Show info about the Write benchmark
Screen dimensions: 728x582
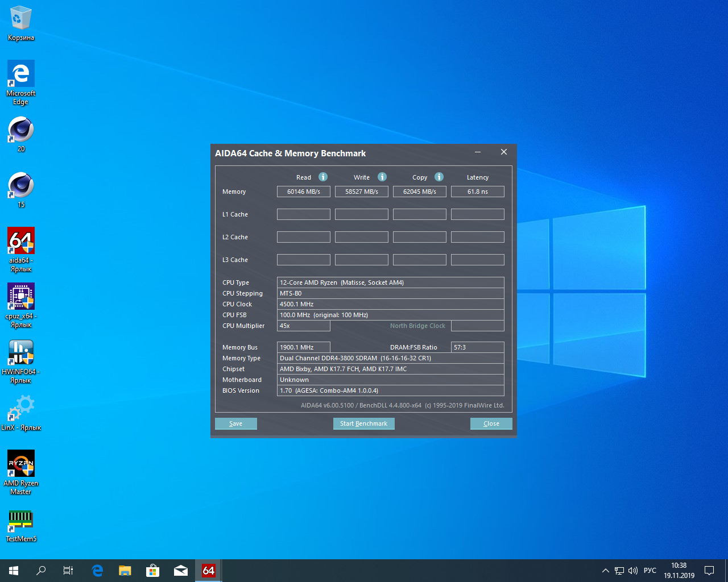point(382,177)
